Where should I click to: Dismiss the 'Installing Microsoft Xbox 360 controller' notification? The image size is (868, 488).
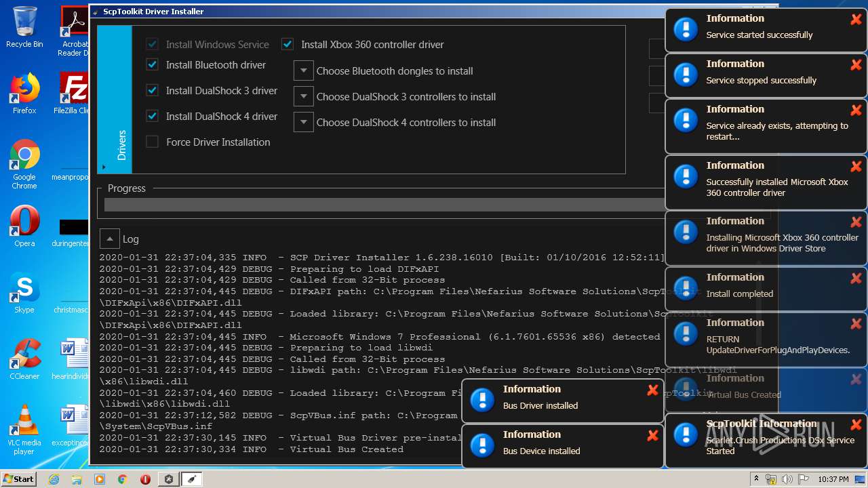click(x=856, y=222)
